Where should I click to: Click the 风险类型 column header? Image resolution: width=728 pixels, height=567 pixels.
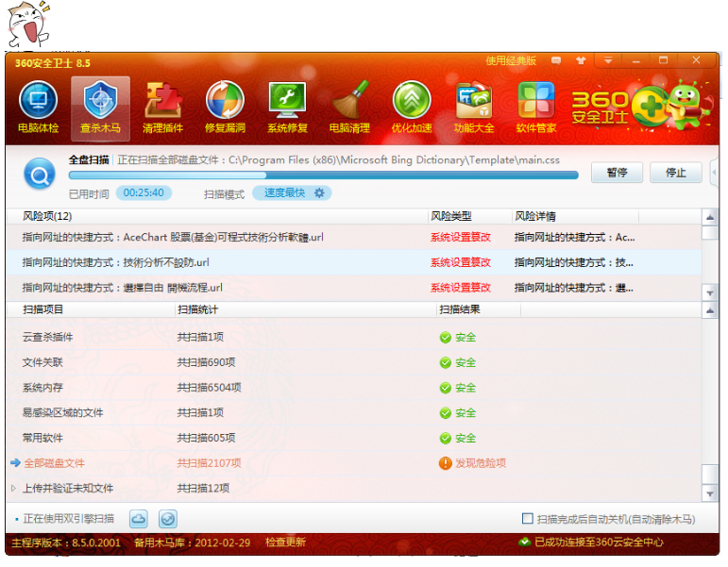[x=450, y=216]
